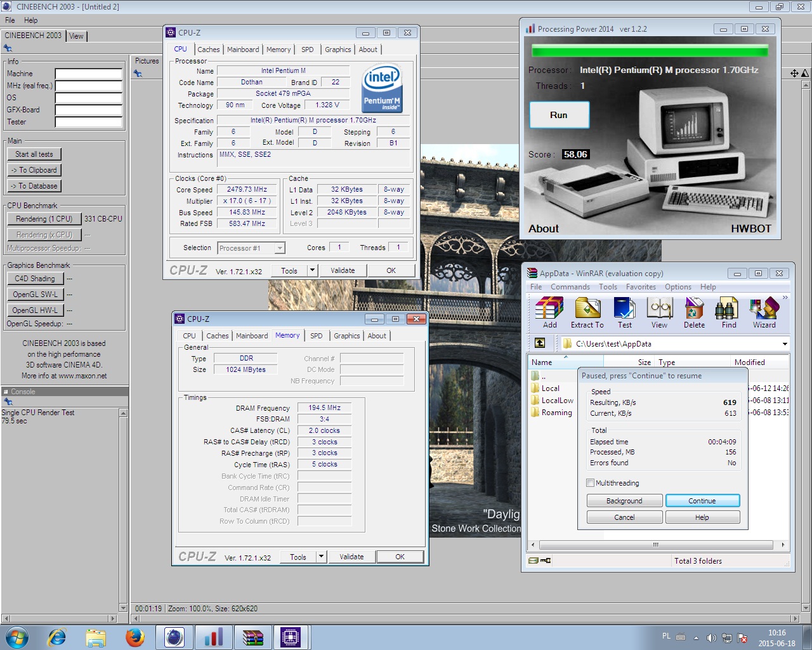Viewport: 812px width, 650px height.
Task: Switch to the Cinebench View tab
Action: [x=76, y=36]
